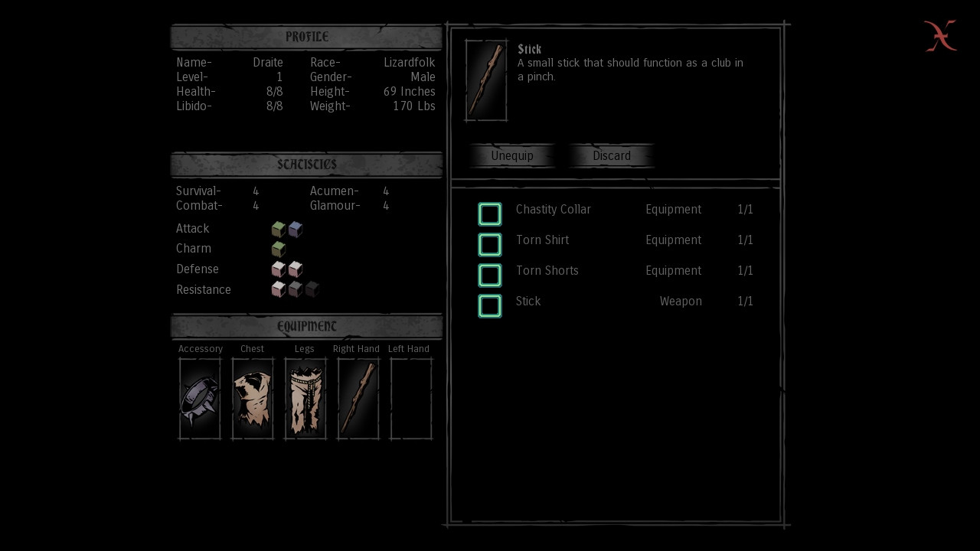Screen dimensions: 980x551
Task: Select the Torn Shirt item name
Action: [543, 240]
